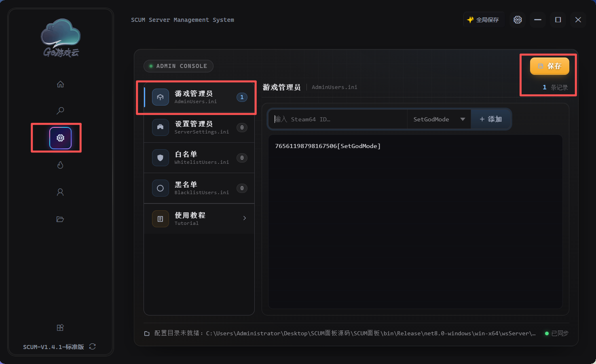596x364 pixels.
Task: Expand the 使用教程 chevron arrow
Action: 245,218
